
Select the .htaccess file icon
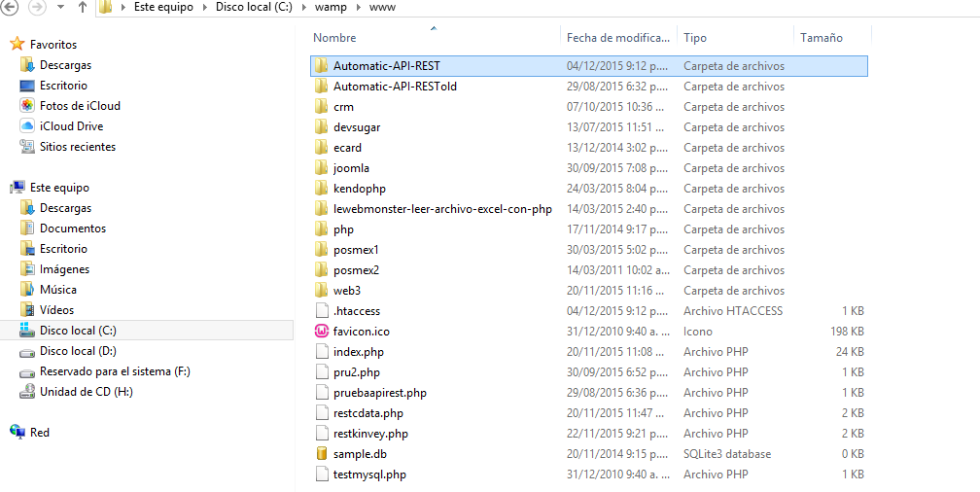coord(322,311)
